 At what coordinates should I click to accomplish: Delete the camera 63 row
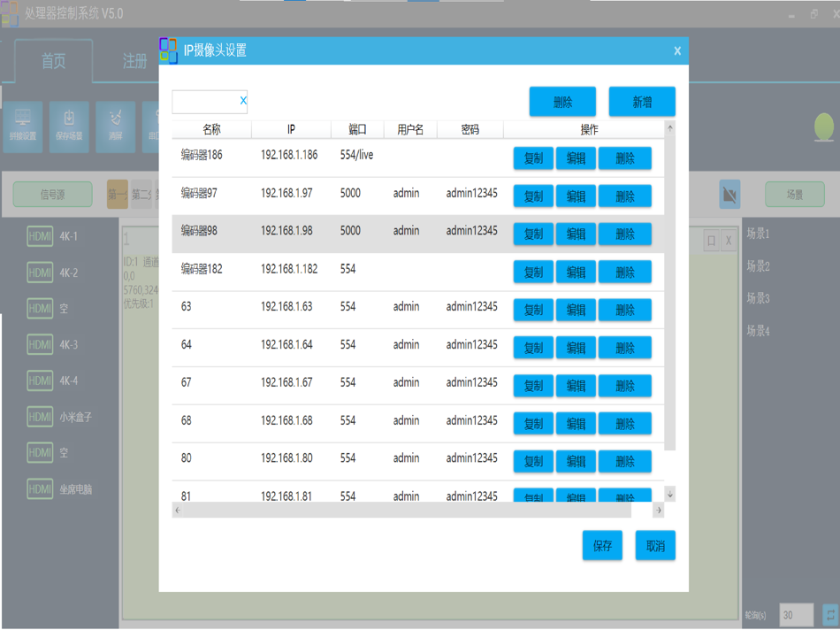[x=624, y=310]
